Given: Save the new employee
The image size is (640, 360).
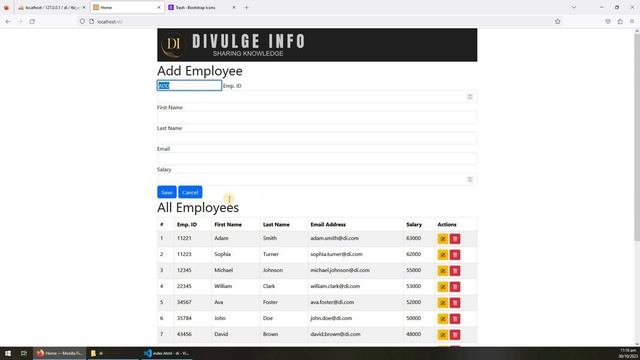Looking at the screenshot, I should tap(167, 192).
